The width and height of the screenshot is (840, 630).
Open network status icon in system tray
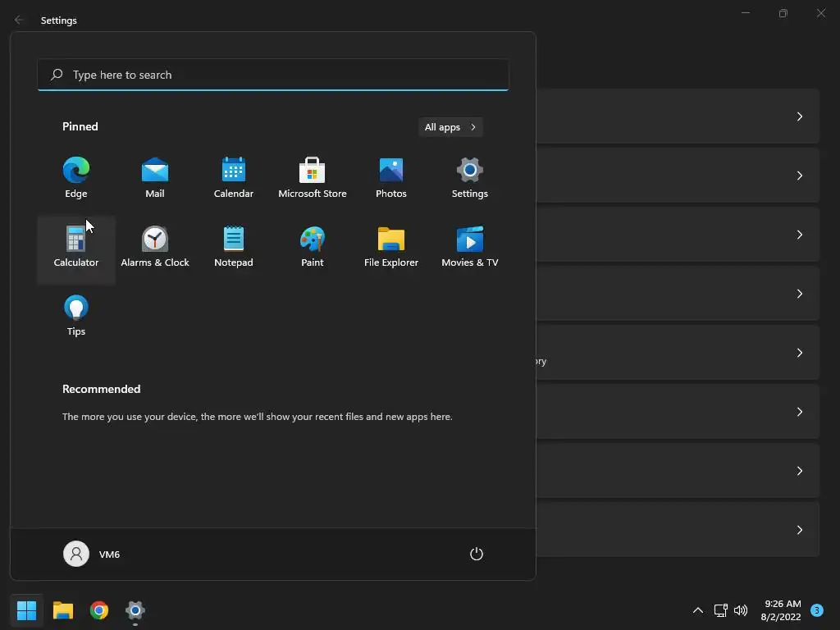pos(720,610)
